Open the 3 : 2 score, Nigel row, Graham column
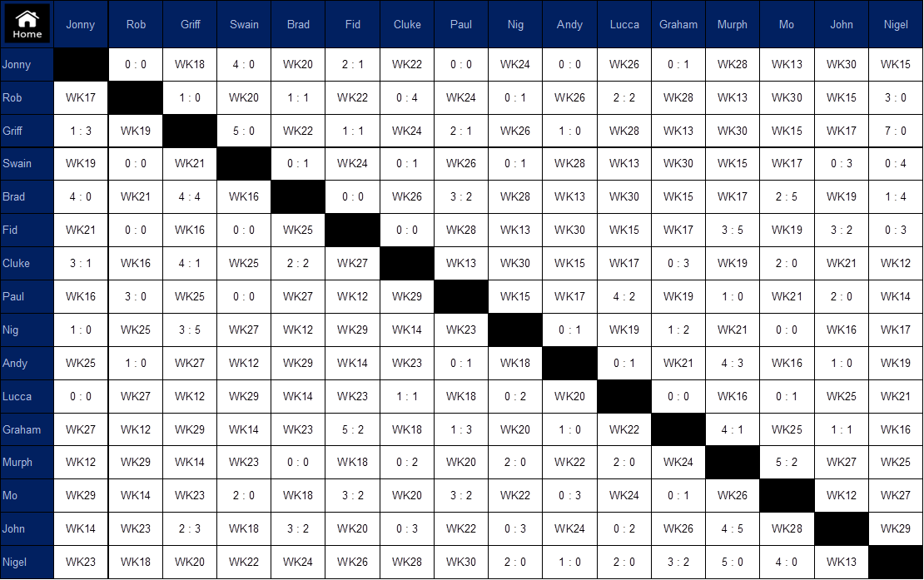The width and height of the screenshot is (924, 580). pyautogui.click(x=678, y=563)
